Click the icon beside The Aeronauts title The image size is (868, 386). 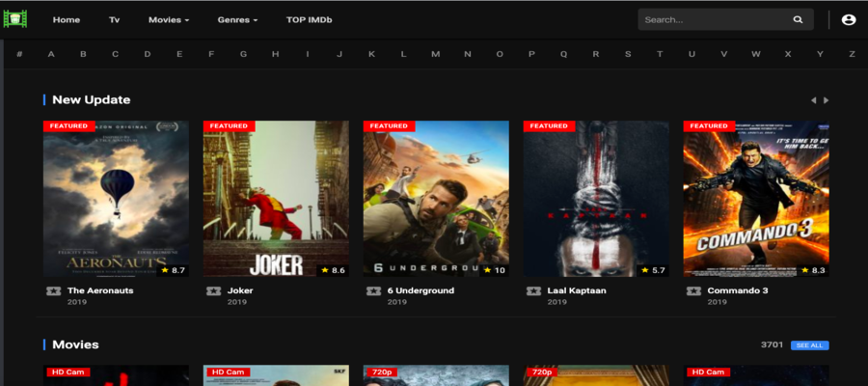tap(52, 290)
